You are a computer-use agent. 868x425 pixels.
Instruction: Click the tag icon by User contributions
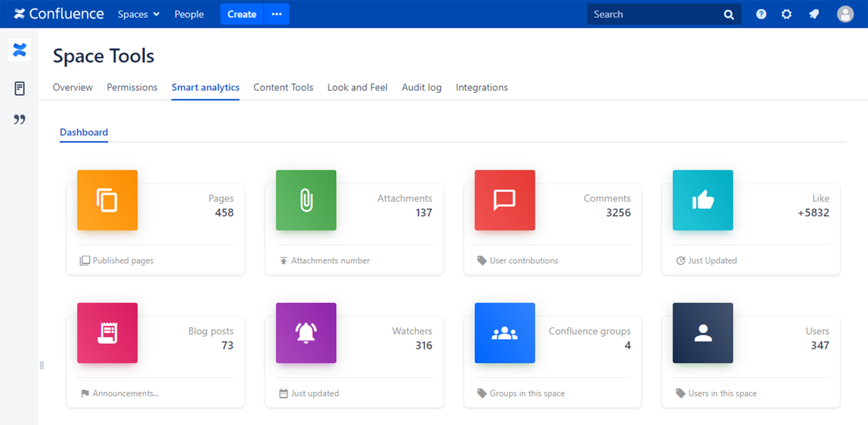click(x=482, y=261)
